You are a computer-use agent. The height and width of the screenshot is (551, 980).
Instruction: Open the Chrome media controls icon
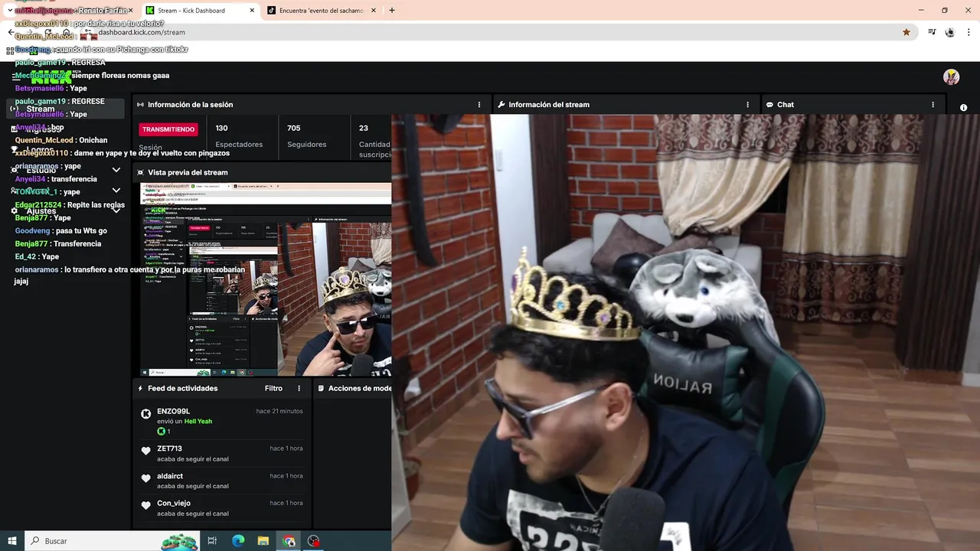(x=932, y=32)
